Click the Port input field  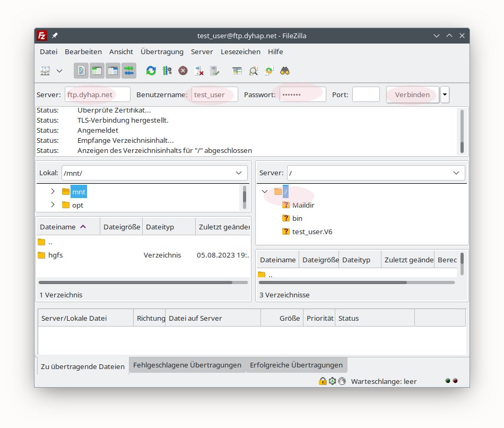pyautogui.click(x=366, y=95)
